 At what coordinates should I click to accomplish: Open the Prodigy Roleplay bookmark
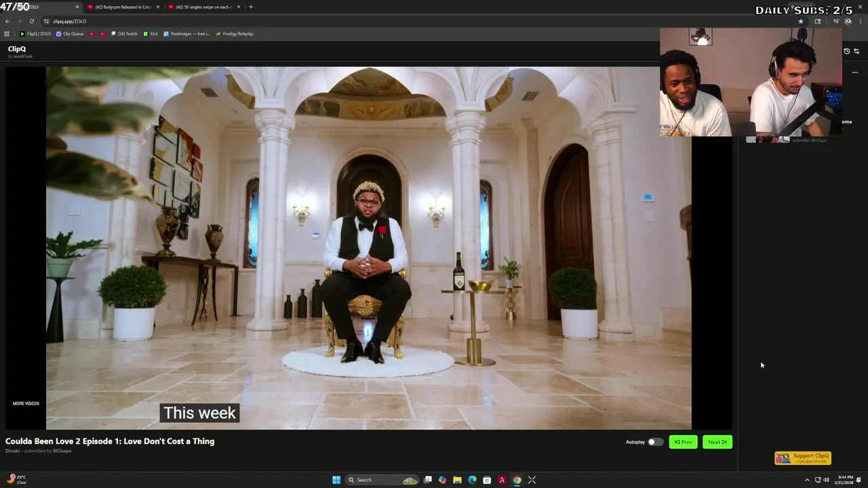(x=235, y=34)
